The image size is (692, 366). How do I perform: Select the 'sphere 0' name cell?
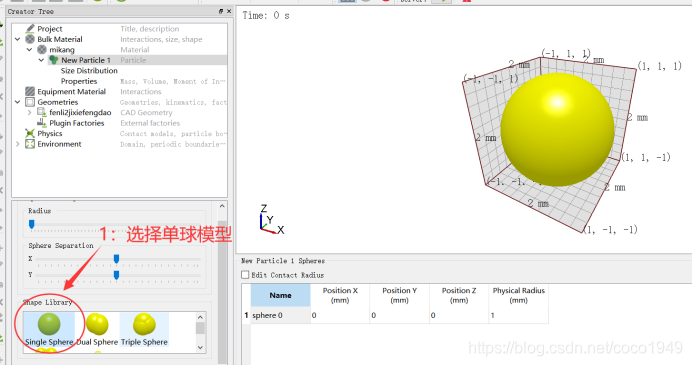pyautogui.click(x=281, y=315)
